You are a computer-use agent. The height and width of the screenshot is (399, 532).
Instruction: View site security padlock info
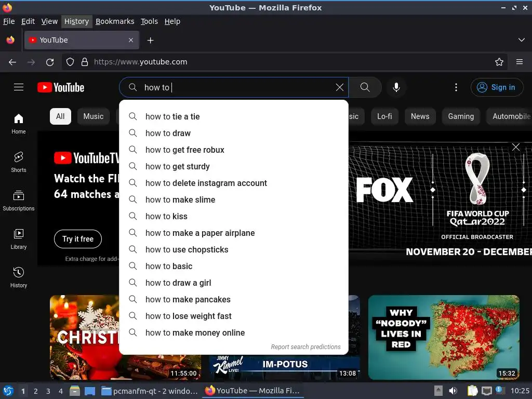[85, 62]
